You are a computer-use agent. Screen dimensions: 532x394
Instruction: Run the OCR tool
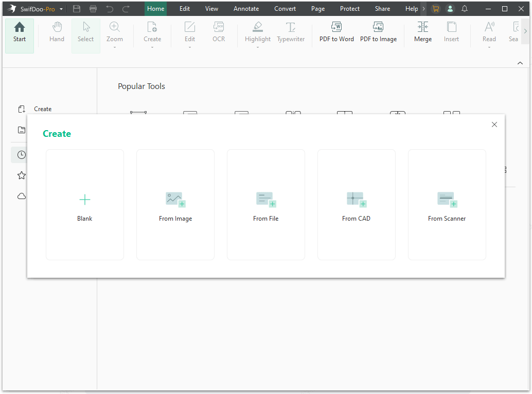tap(218, 32)
